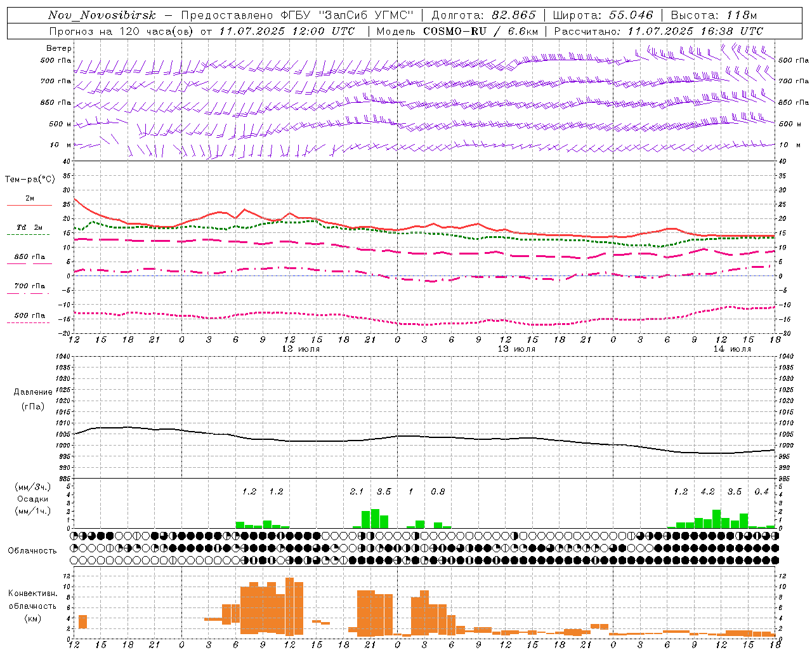Click the Тем-ра(°C) axis title
Image resolution: width=812 pixels, height=650 pixels.
pos(30,180)
